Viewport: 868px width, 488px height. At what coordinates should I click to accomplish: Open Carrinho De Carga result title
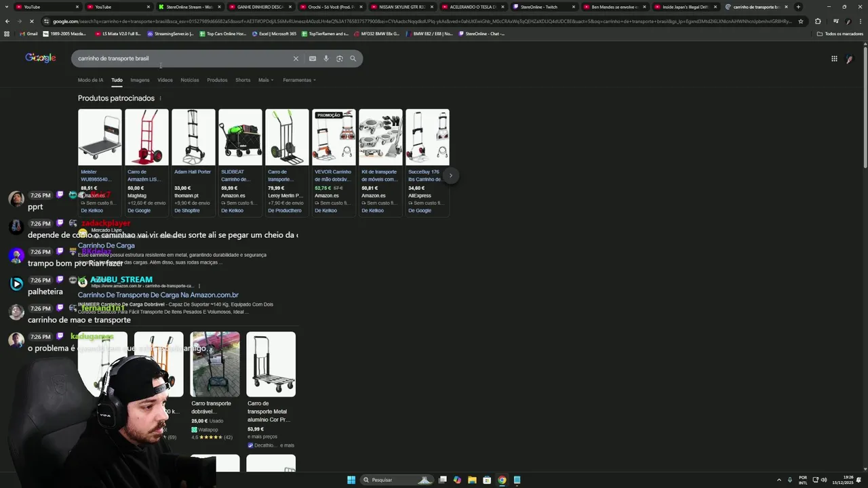pos(106,245)
